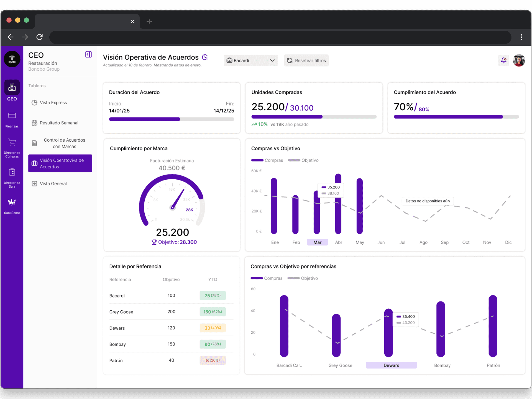Click the green trend arrow icon
This screenshot has width=532, height=399.
[254, 124]
